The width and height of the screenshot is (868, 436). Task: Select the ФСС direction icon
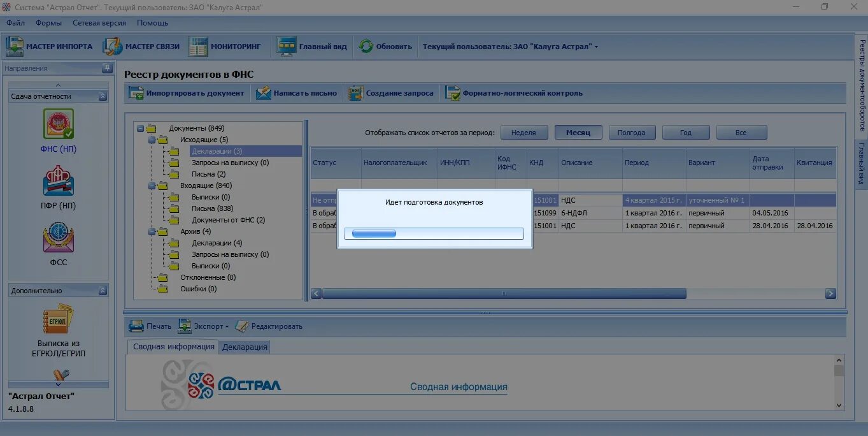[58, 238]
